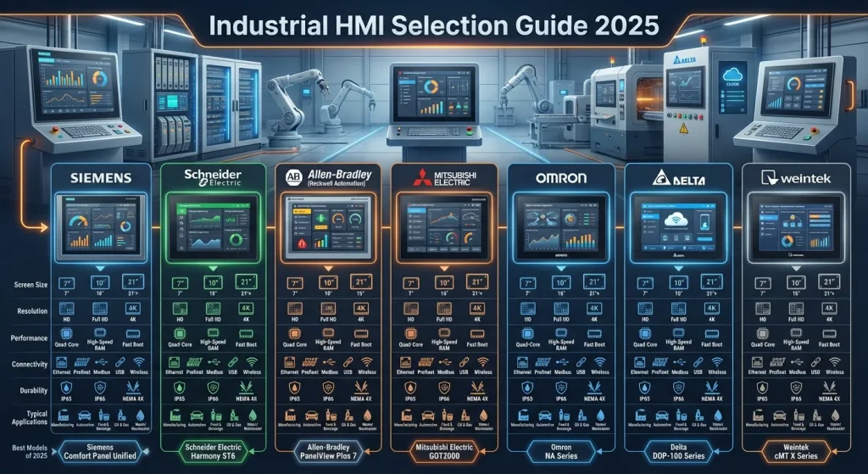Select Allen-Bradley's High-Speed RAM icon

click(328, 333)
